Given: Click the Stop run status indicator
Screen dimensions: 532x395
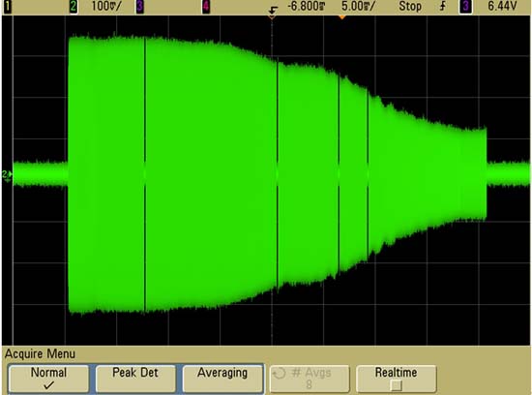Looking at the screenshot, I should (x=410, y=6).
